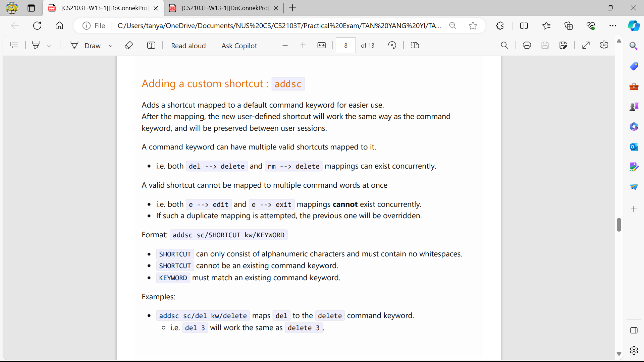
Task: Click the Print PDF icon
Action: (527, 45)
